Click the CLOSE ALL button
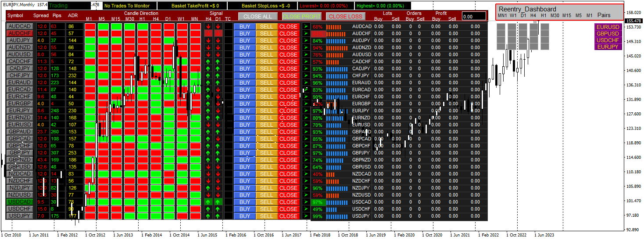The width and height of the screenshot is (644, 240). click(x=258, y=16)
